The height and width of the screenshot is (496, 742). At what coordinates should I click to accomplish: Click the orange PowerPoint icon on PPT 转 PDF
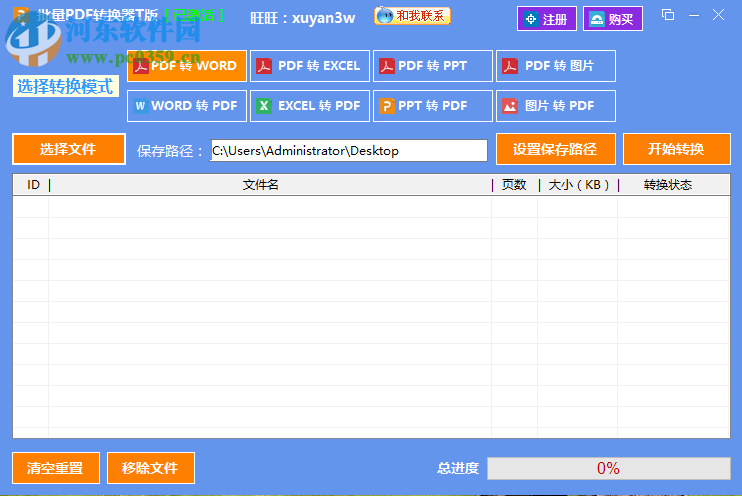(387, 106)
